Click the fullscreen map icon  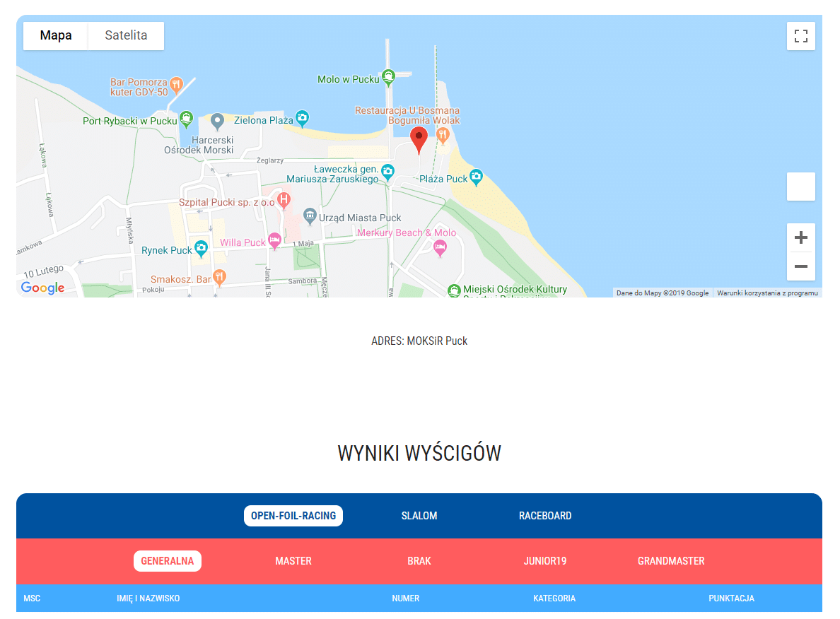pyautogui.click(x=801, y=36)
